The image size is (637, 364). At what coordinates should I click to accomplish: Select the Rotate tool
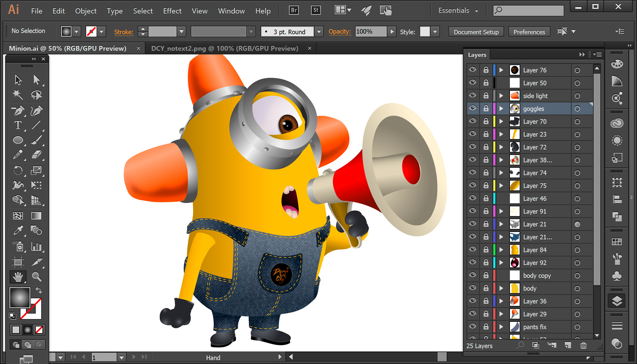pyautogui.click(x=18, y=171)
